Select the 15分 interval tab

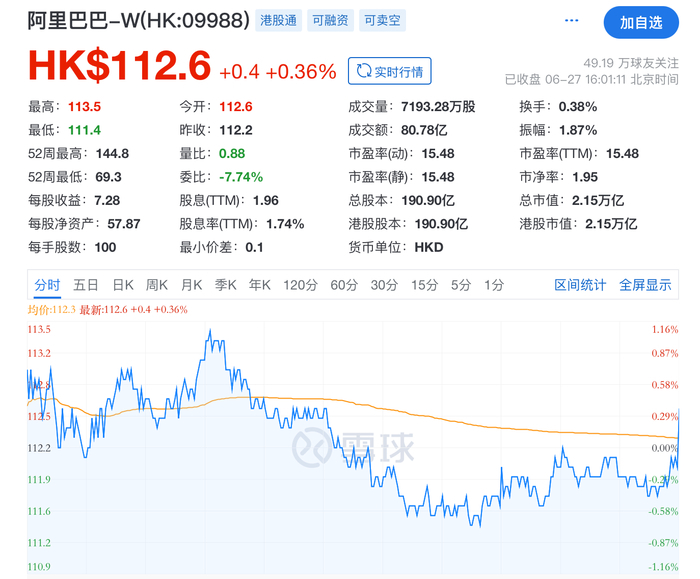coord(425,285)
